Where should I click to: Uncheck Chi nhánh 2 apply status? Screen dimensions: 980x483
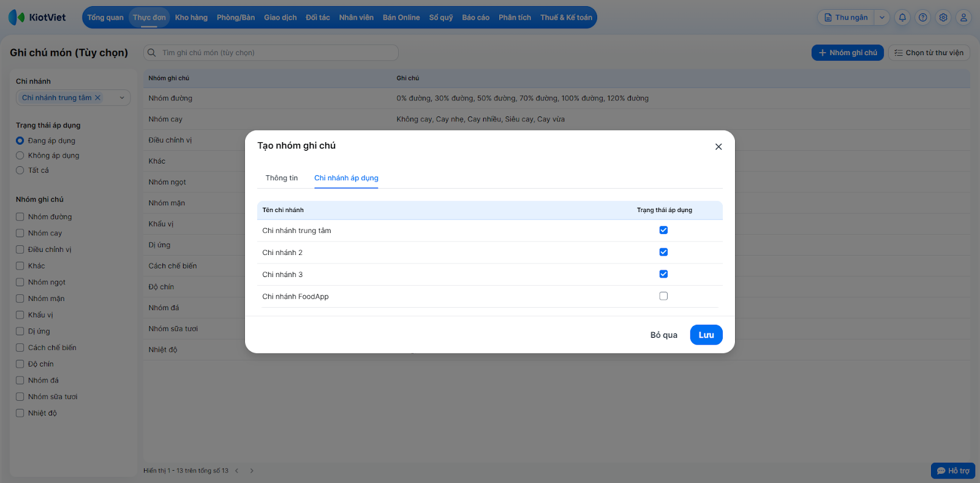pyautogui.click(x=663, y=252)
